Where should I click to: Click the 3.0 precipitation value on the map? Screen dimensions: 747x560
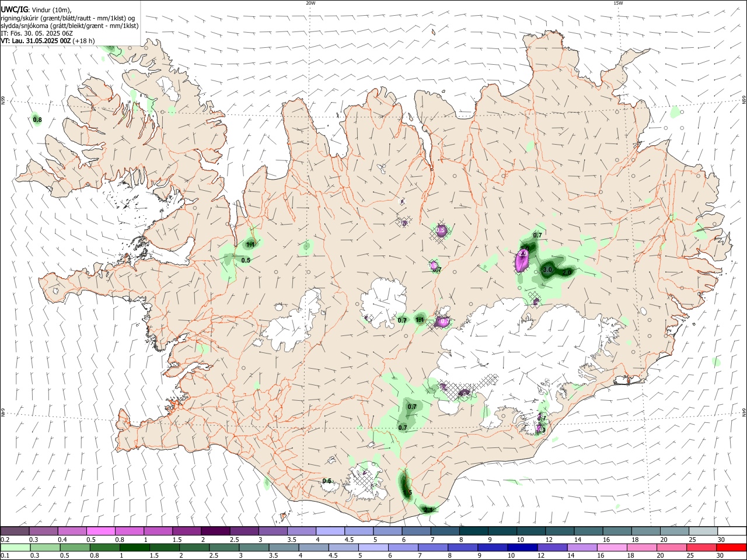(x=547, y=270)
